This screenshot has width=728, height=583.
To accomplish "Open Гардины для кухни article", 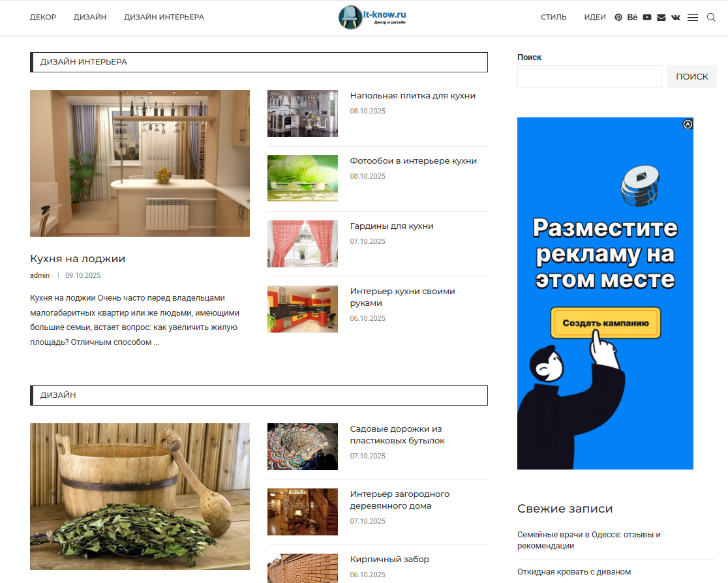I will (392, 226).
